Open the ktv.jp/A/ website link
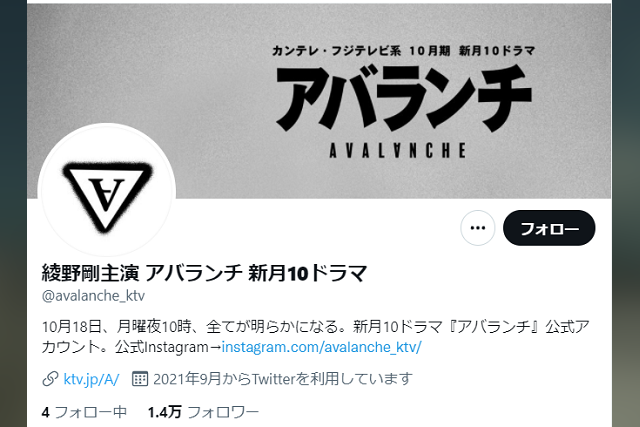The image size is (640, 427). [x=91, y=379]
